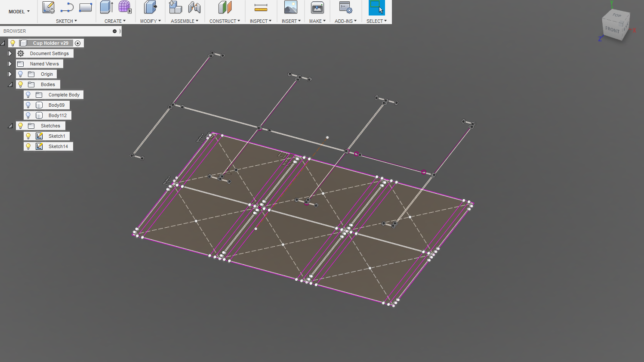Collapse the Browser panel with the minus icon
Viewport: 644px width, 362px height.
[x=114, y=31]
